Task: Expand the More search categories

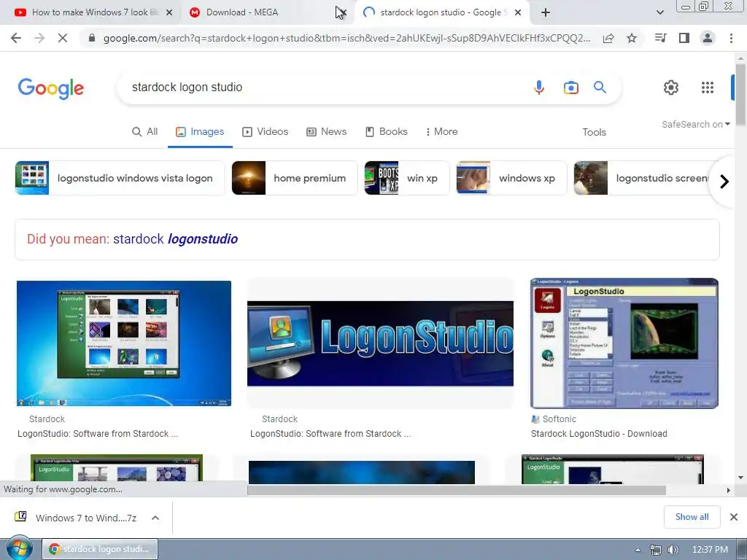Action: [x=441, y=132]
